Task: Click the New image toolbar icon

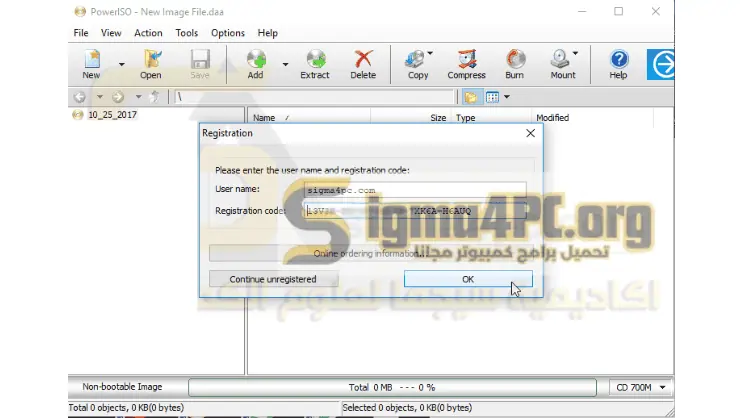Action: click(x=91, y=64)
